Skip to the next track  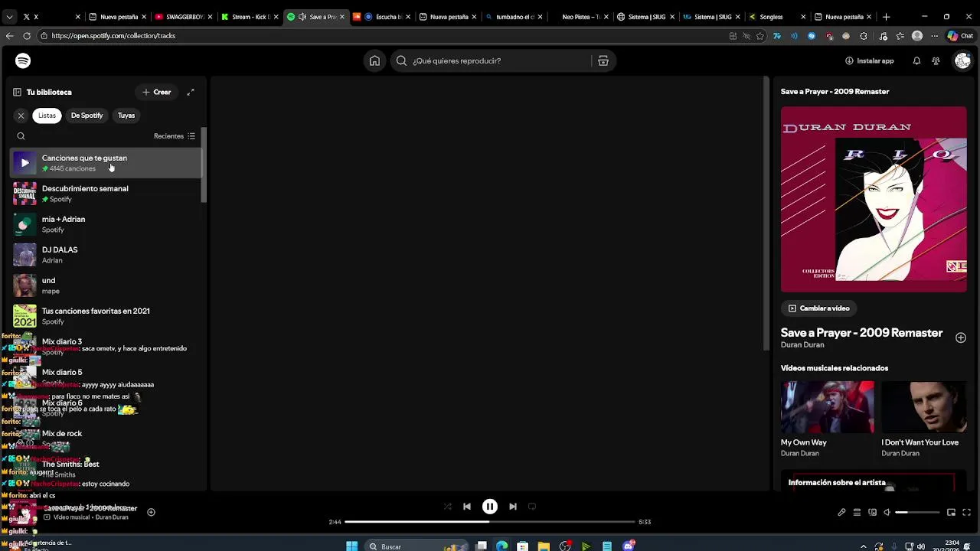[x=513, y=507]
